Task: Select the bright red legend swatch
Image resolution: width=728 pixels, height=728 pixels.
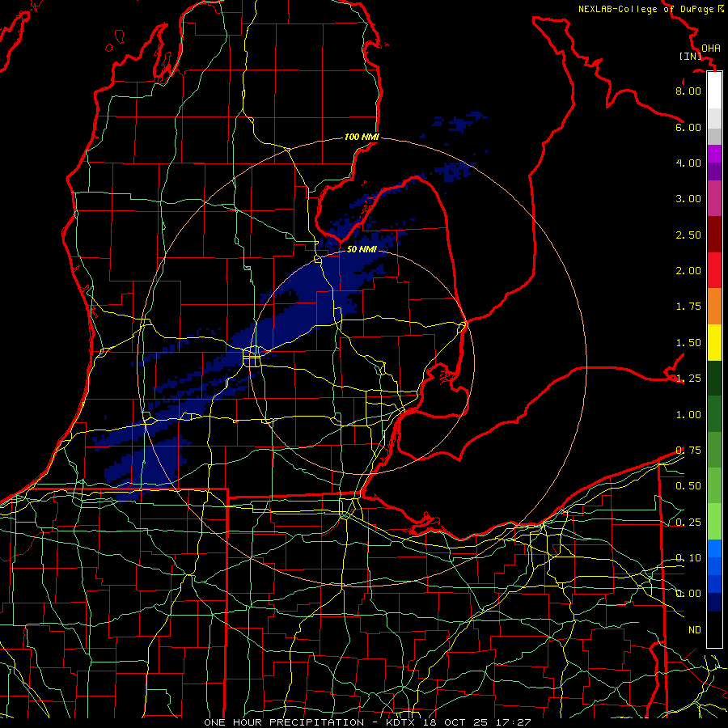Action: [x=714, y=270]
